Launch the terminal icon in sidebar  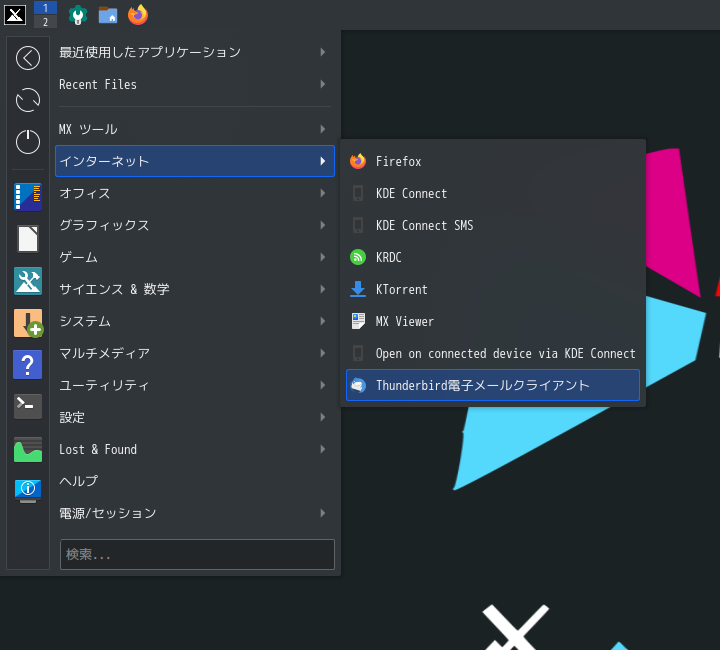coord(28,406)
